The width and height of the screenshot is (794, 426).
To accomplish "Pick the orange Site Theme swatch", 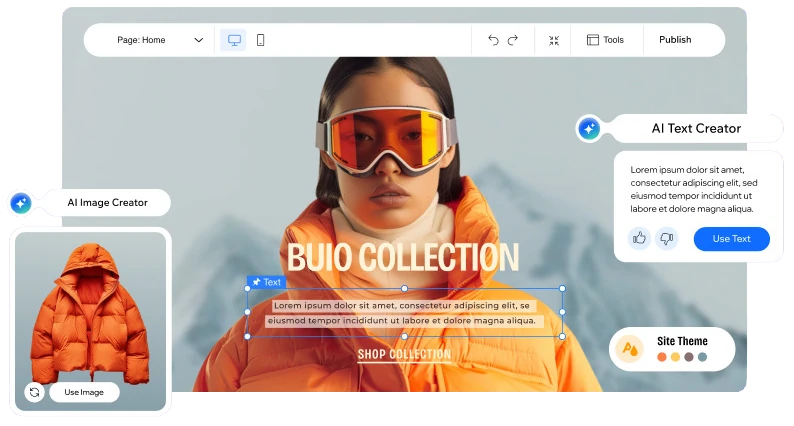I will point(661,357).
